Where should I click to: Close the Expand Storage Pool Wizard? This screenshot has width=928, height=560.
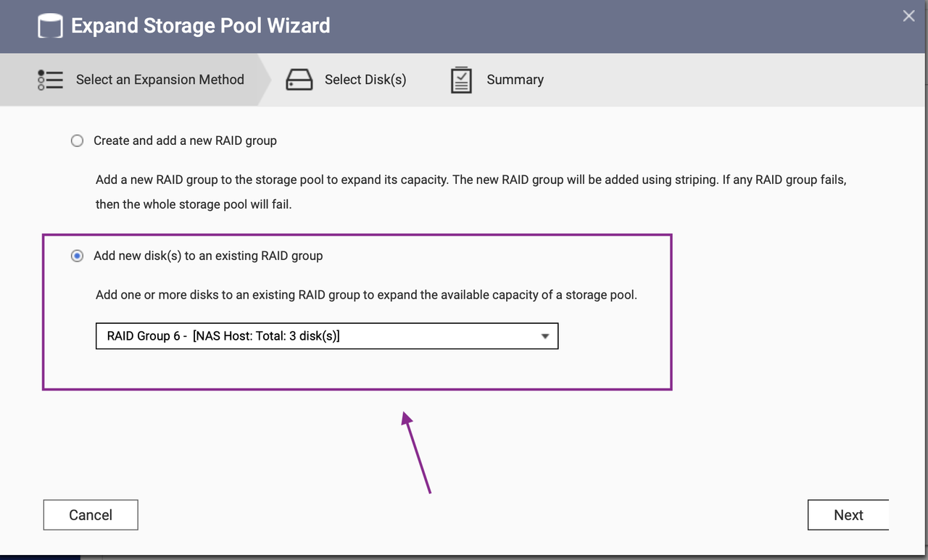tap(908, 15)
